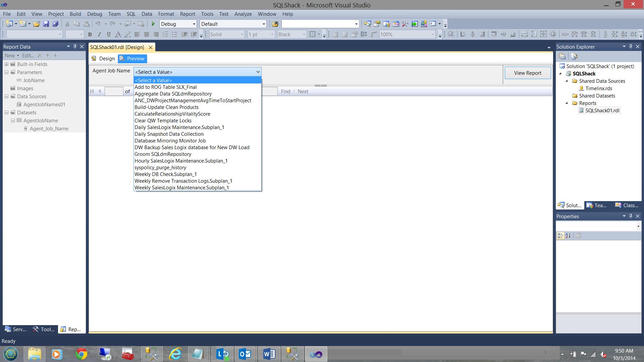The image size is (644, 362).
Task: Click the Word icon in the taskbar
Action: pyautogui.click(x=269, y=354)
